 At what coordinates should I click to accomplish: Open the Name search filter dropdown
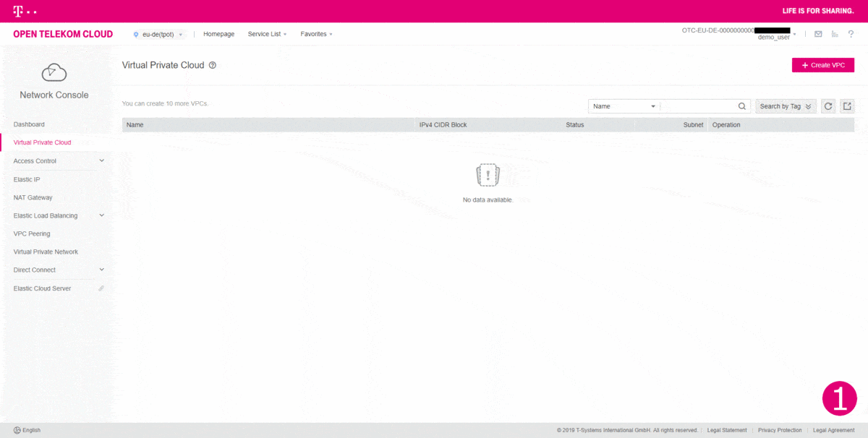tap(624, 106)
